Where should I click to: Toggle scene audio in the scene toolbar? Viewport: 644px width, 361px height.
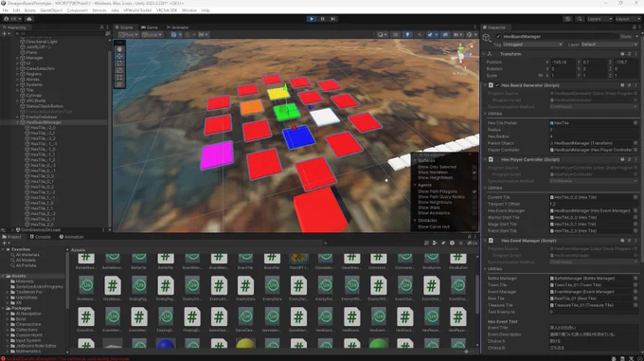point(419,35)
